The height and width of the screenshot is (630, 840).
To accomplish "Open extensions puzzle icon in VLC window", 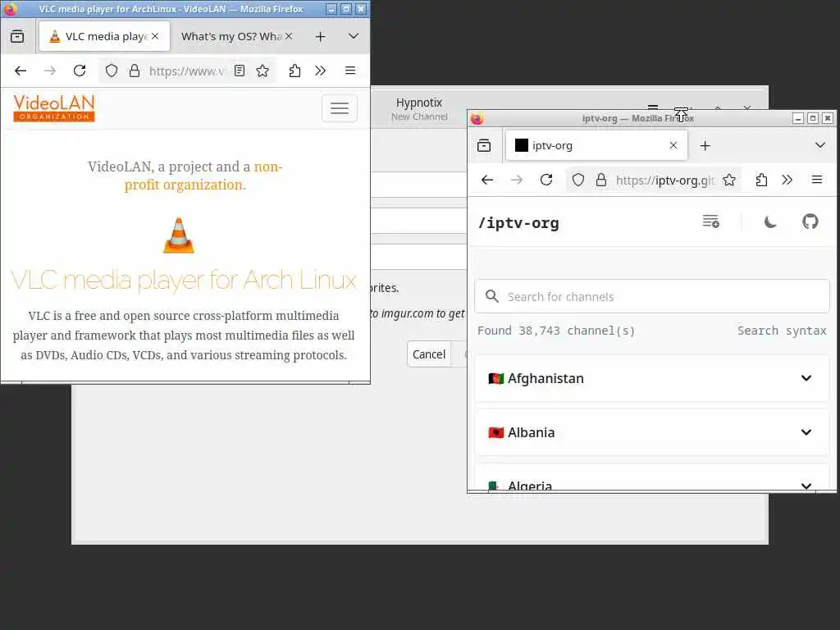I will click(x=294, y=71).
